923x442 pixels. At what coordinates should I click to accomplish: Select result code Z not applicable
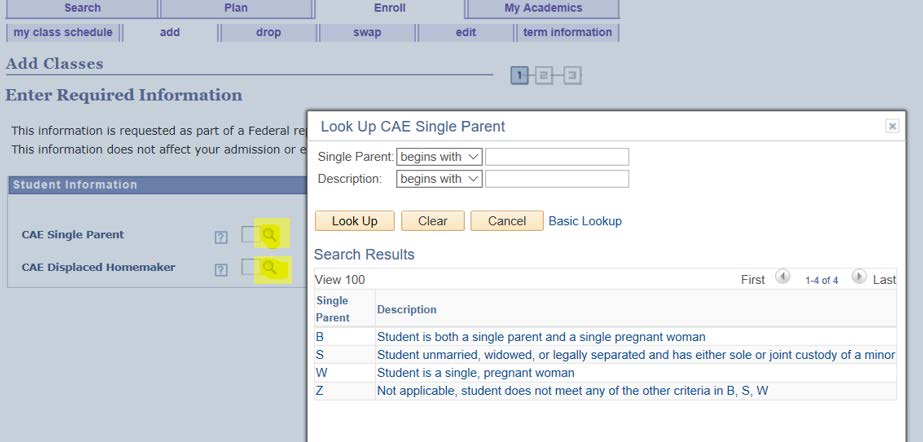(x=320, y=391)
